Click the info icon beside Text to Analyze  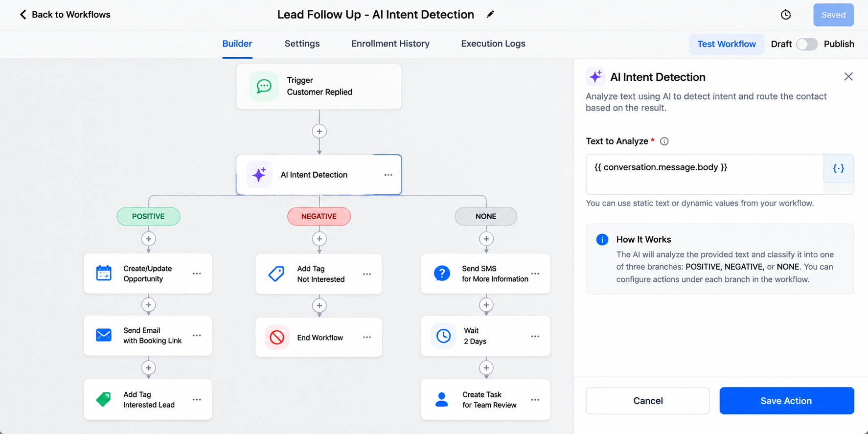pos(664,141)
